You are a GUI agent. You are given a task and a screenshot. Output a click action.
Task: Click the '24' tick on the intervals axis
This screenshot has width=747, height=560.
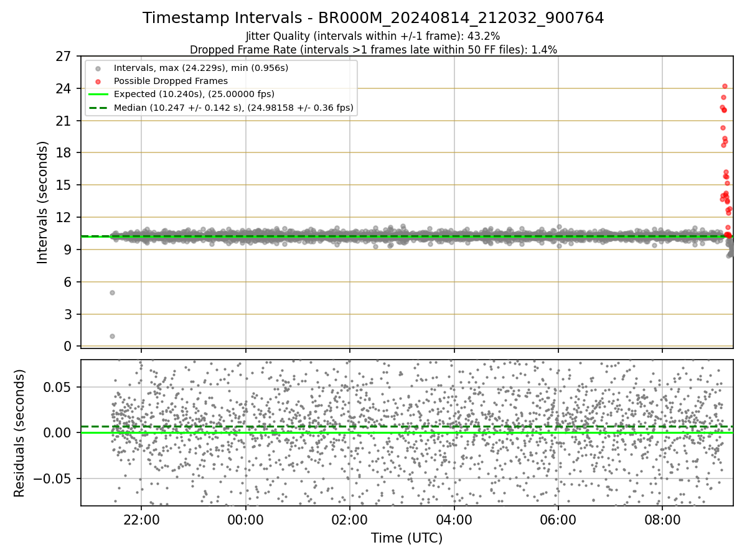[63, 89]
